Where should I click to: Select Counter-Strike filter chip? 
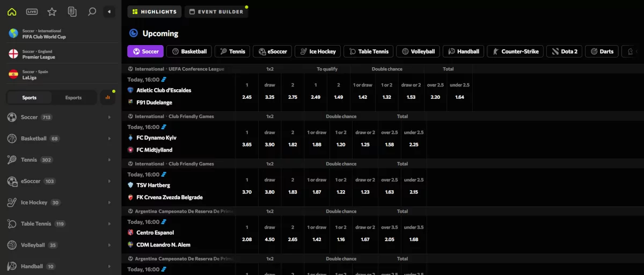click(515, 52)
